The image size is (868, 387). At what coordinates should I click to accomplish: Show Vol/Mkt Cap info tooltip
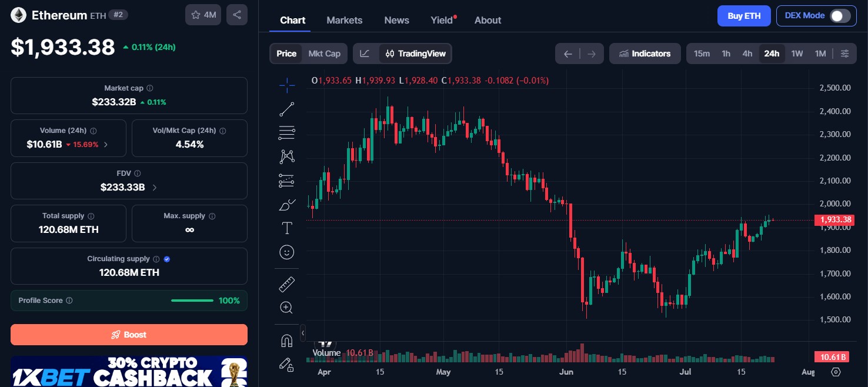(x=222, y=131)
